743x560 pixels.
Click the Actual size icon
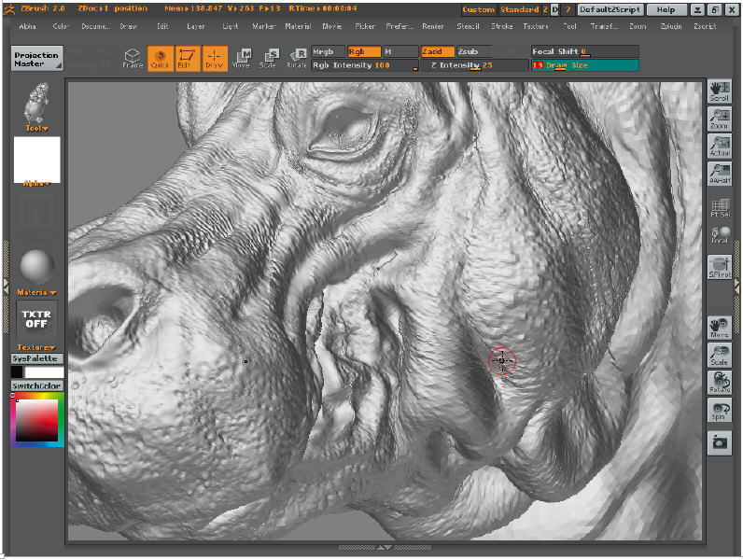(720, 147)
